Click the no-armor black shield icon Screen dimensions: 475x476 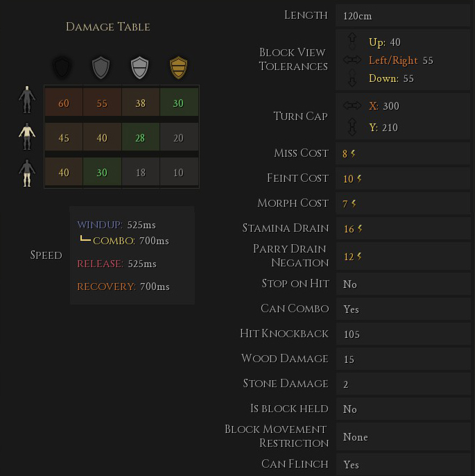[x=62, y=67]
